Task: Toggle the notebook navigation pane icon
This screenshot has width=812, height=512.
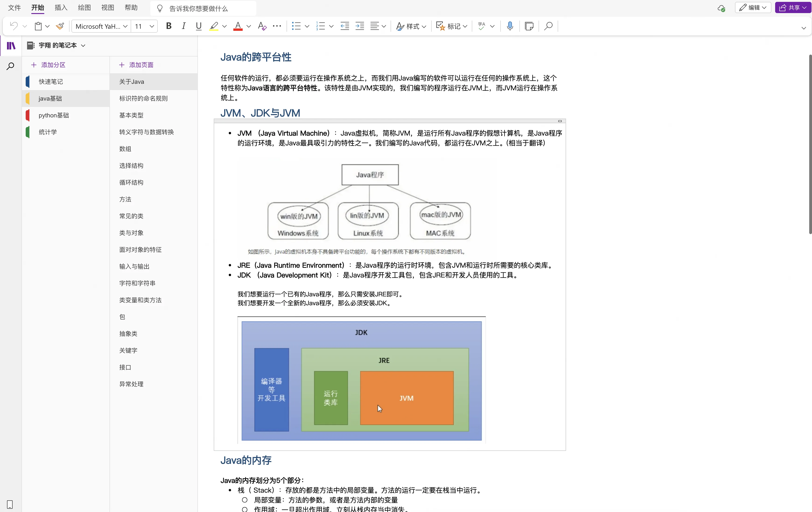Action: coord(11,46)
